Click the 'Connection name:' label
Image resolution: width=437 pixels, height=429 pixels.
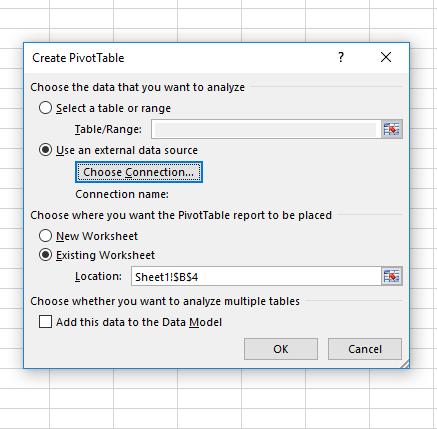pyautogui.click(x=122, y=194)
